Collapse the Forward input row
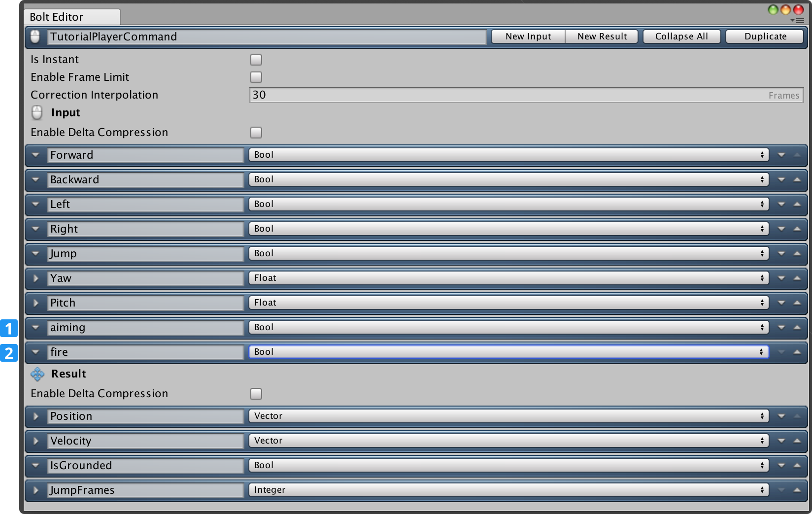Image resolution: width=812 pixels, height=514 pixels. pyautogui.click(x=35, y=155)
